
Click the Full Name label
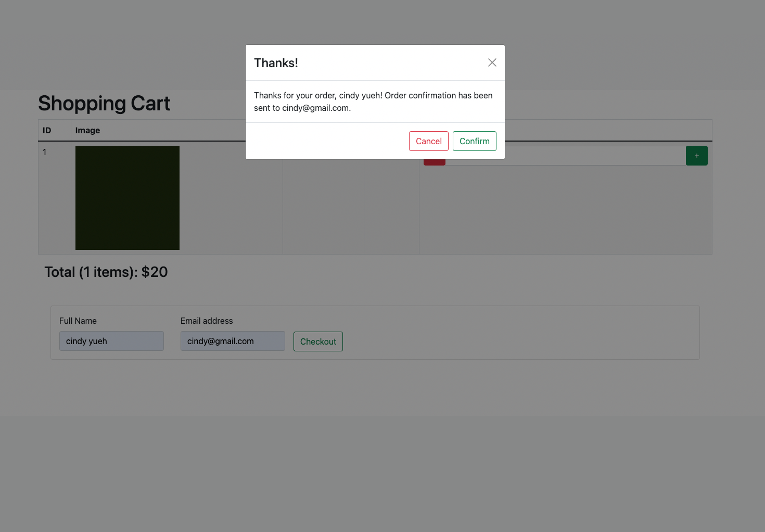pos(78,321)
